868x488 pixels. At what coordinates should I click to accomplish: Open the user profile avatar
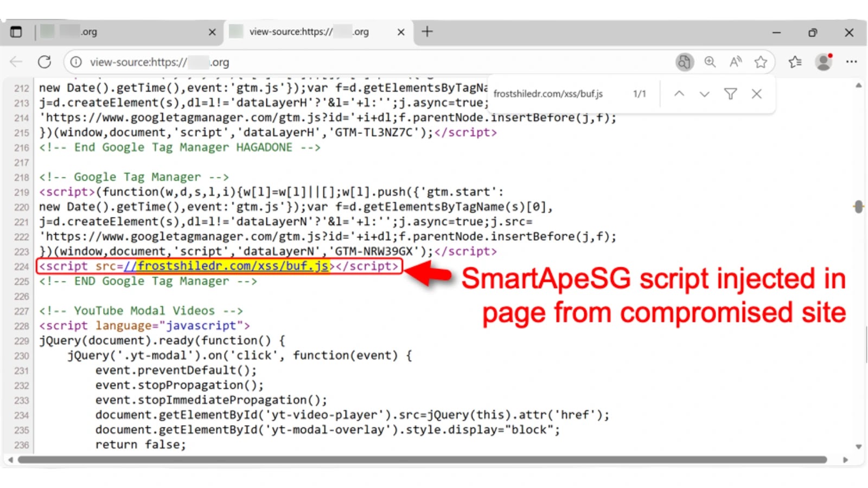[x=824, y=62]
